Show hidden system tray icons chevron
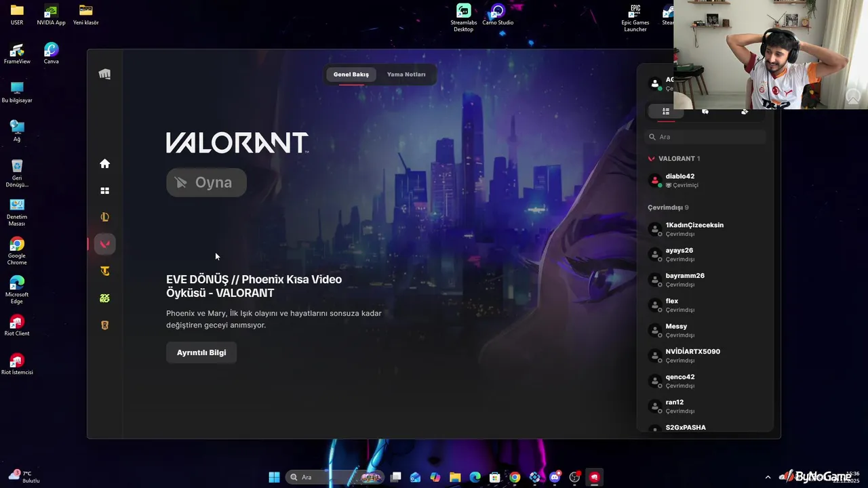The width and height of the screenshot is (868, 488). 768,477
